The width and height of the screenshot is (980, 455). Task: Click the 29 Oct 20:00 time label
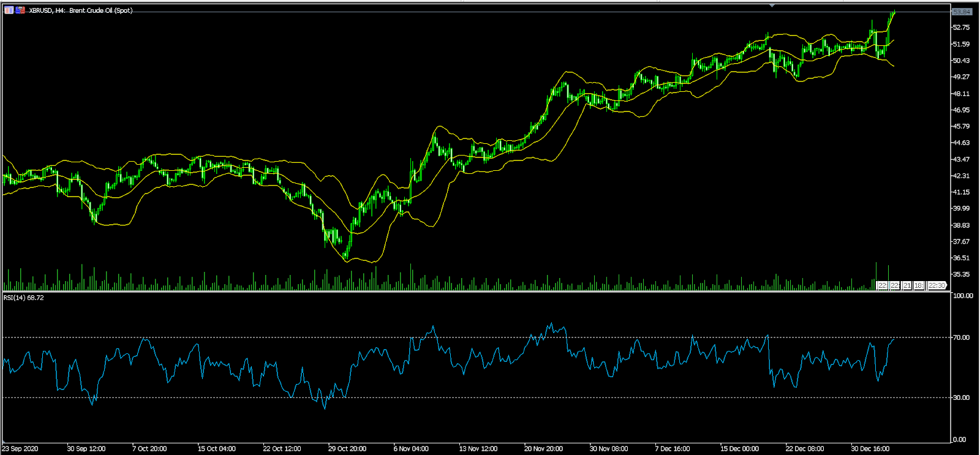(x=347, y=449)
